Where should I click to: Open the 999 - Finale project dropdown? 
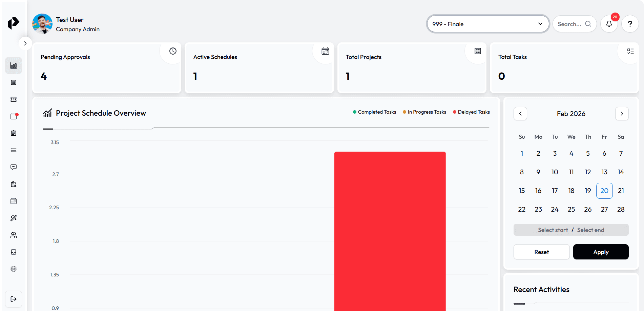click(487, 24)
